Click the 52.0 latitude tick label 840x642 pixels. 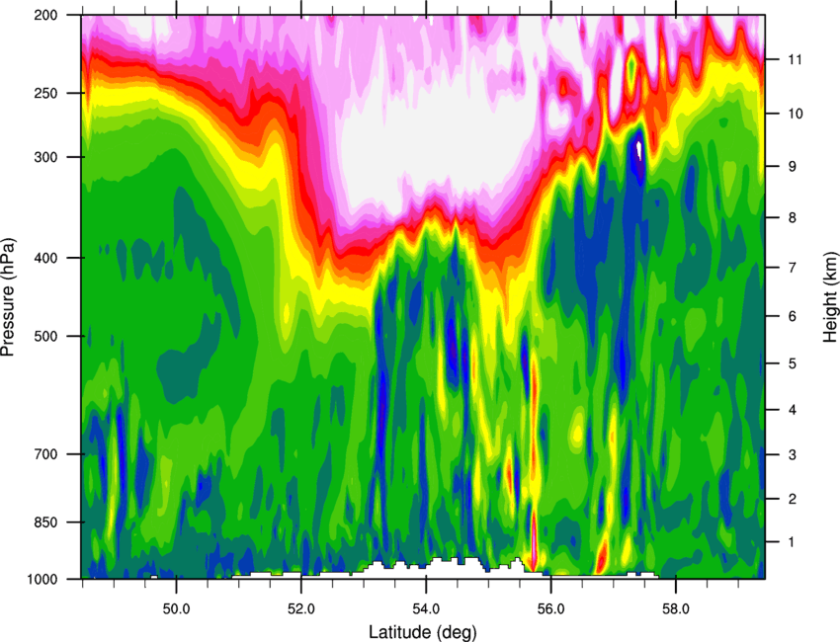point(301,608)
